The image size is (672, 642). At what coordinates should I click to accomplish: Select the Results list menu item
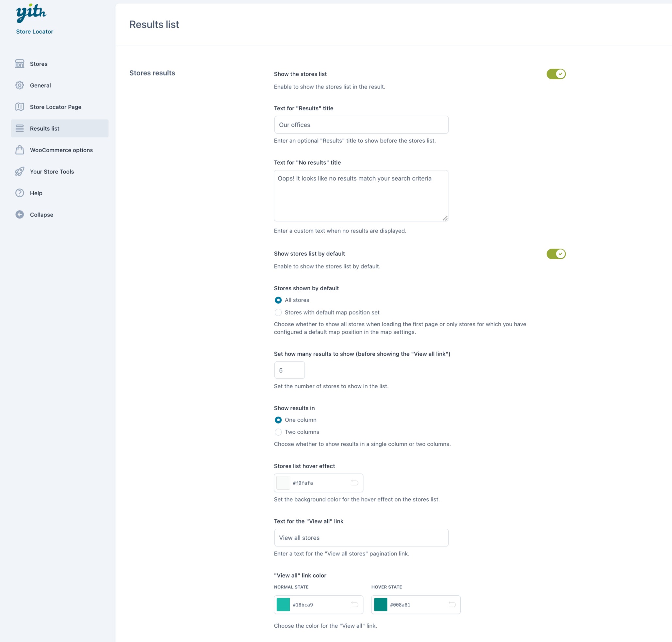coord(59,128)
